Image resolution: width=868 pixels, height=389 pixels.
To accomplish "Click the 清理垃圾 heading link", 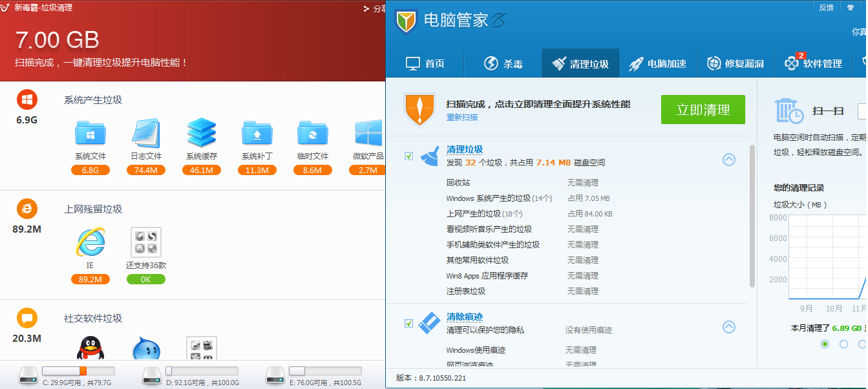I will [x=465, y=150].
